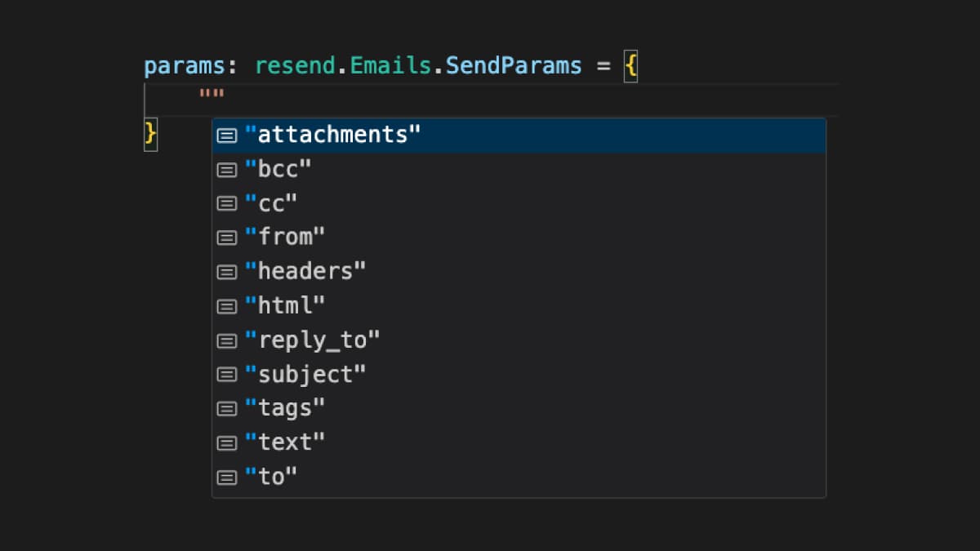Image resolution: width=980 pixels, height=551 pixels.
Task: Select the "text" suggestion
Action: [x=285, y=442]
